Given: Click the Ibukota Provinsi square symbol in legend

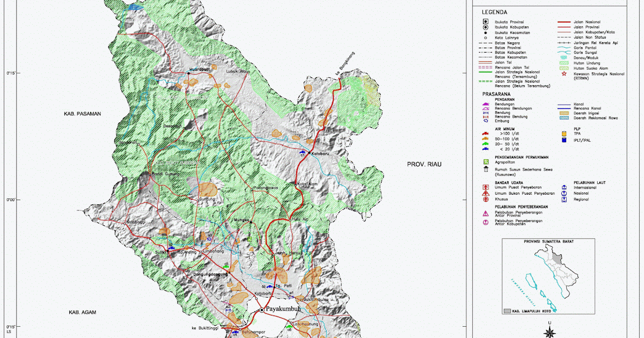Looking at the screenshot, I should coord(486,21).
